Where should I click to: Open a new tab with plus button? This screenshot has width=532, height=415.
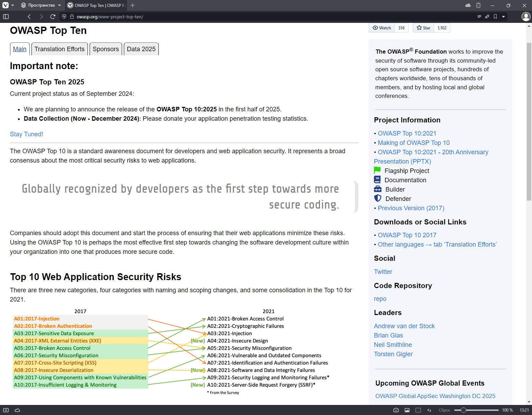132,5
